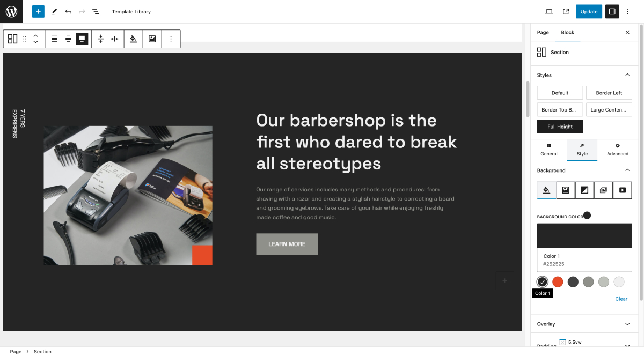
Task: Switch to the Page tab
Action: 543,32
